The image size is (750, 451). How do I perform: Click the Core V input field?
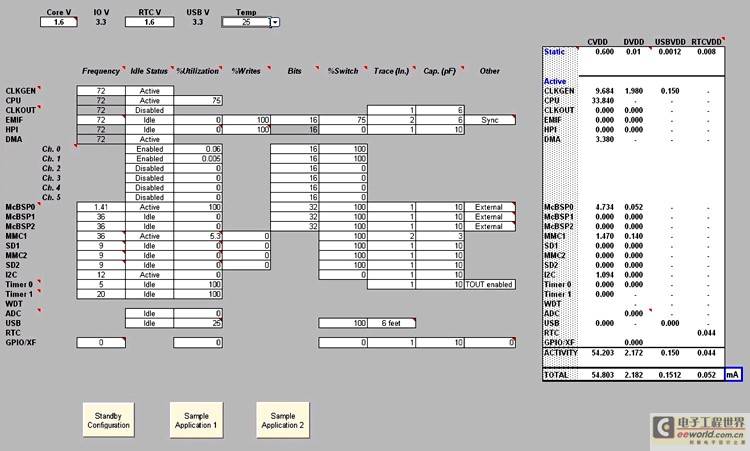(59, 22)
